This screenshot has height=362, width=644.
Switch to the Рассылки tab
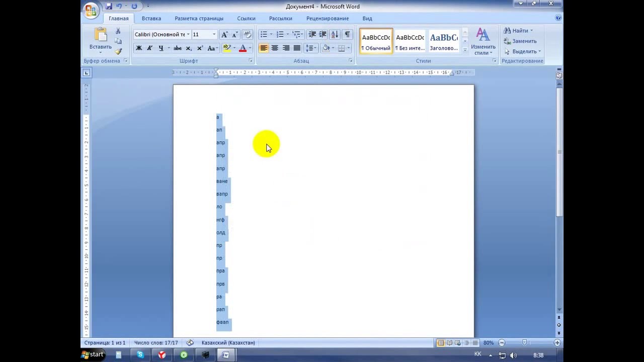tap(281, 19)
